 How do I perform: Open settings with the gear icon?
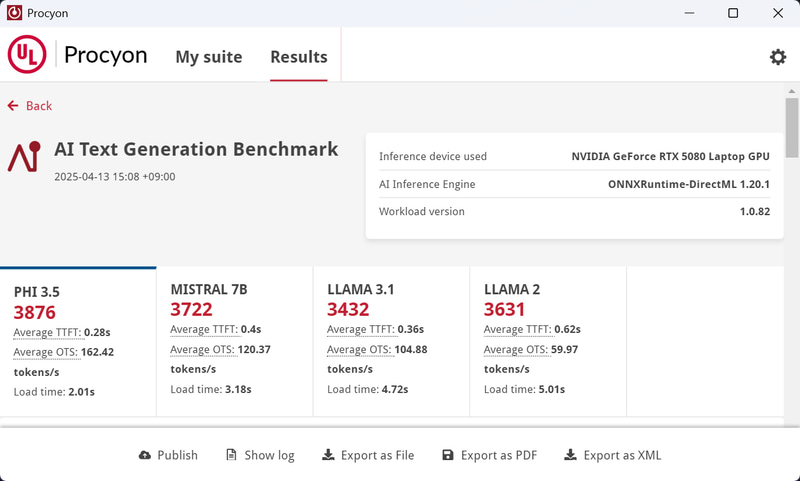click(x=778, y=57)
